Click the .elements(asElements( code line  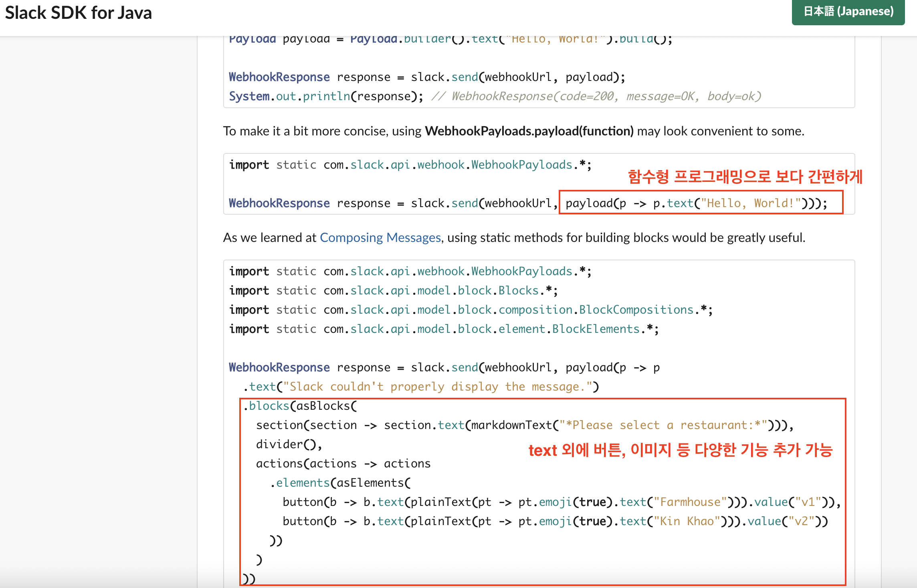click(340, 483)
